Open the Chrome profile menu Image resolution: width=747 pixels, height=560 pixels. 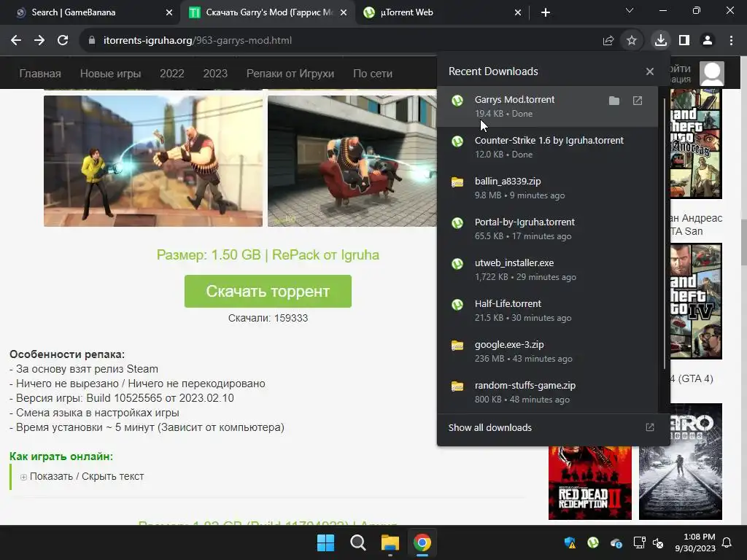(708, 41)
